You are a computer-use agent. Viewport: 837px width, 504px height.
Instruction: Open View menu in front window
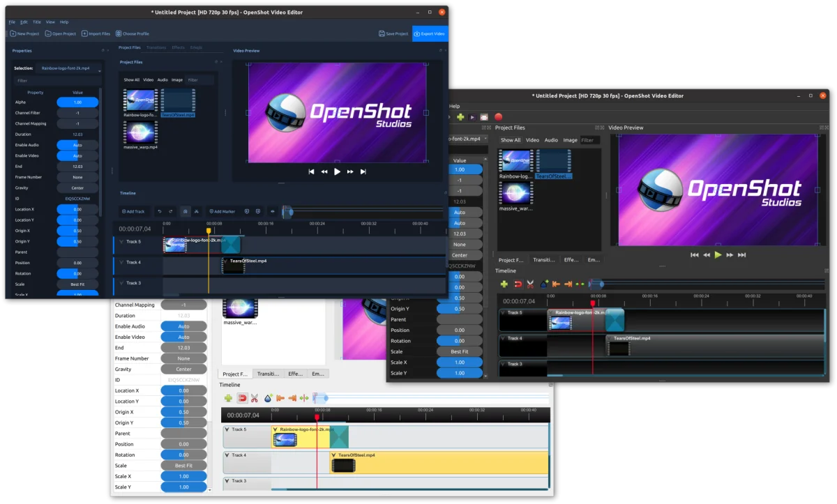pos(50,22)
